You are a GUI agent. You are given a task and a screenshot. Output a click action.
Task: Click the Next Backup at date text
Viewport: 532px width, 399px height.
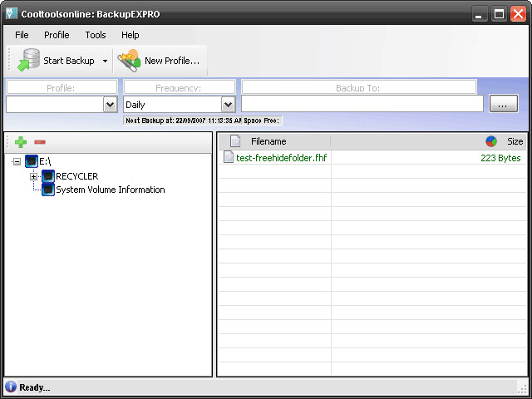click(x=183, y=121)
